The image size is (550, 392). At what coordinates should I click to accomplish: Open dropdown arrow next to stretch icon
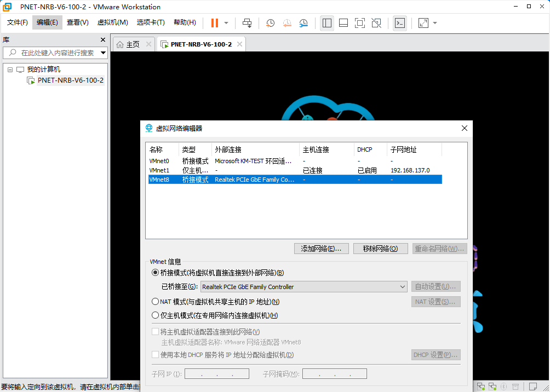tap(435, 23)
